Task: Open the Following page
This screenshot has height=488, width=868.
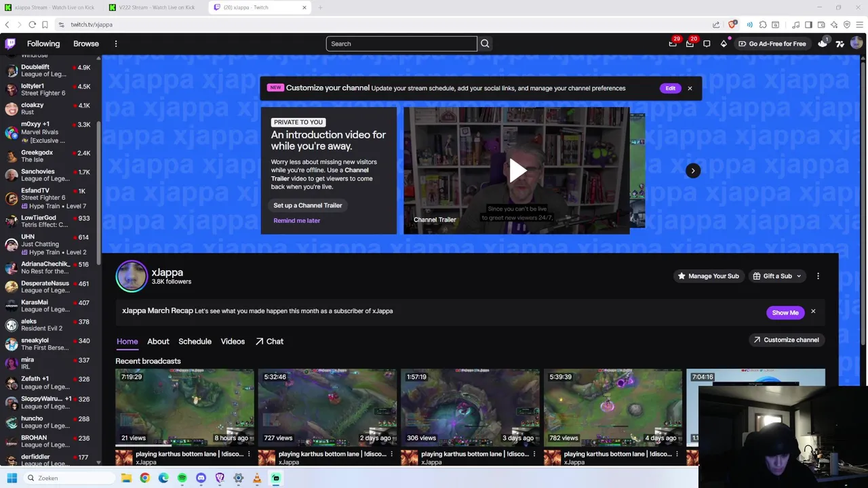Action: pyautogui.click(x=43, y=44)
